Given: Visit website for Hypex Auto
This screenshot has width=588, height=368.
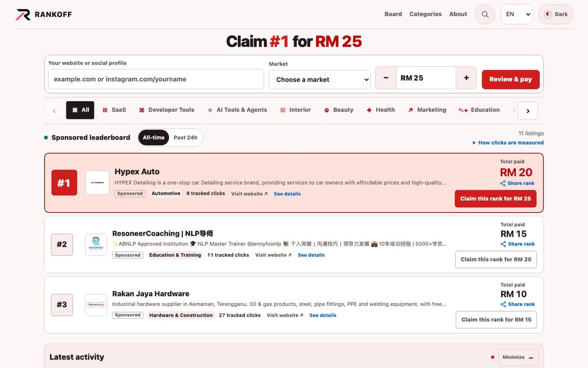Looking at the screenshot, I should (249, 194).
